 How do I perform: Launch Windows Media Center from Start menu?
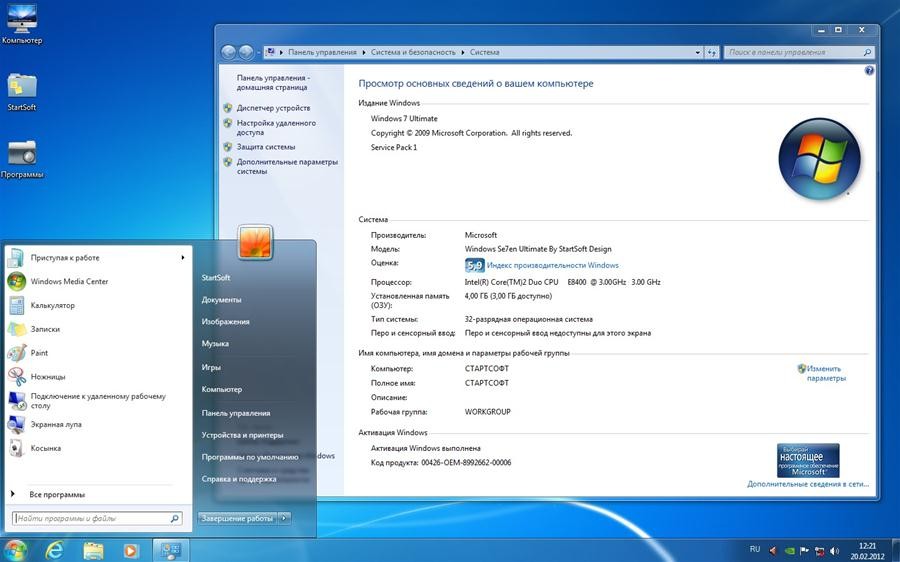[x=69, y=281]
